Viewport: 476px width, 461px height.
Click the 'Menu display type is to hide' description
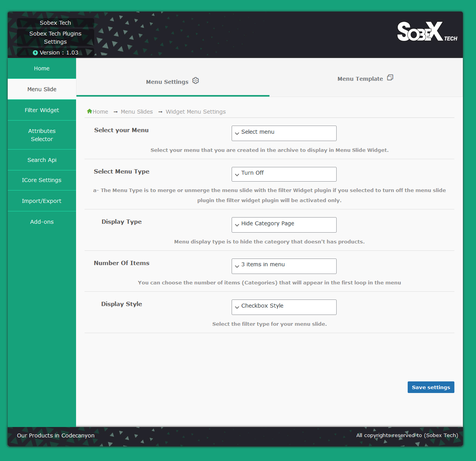click(x=269, y=242)
